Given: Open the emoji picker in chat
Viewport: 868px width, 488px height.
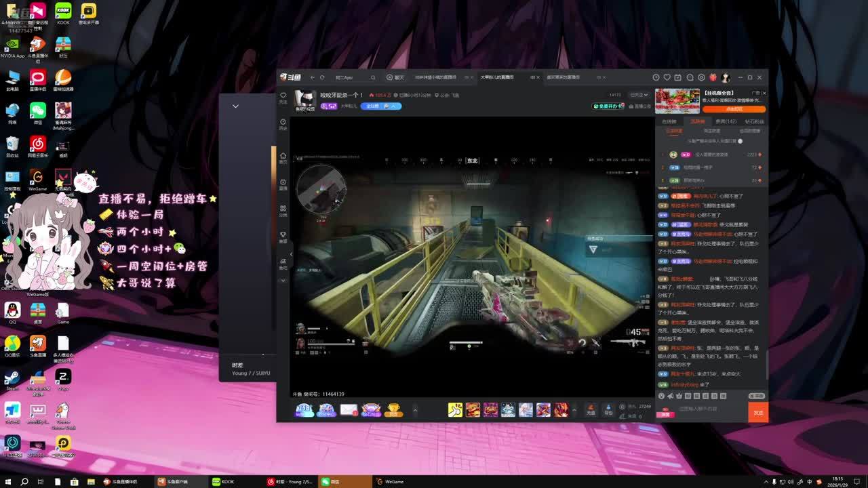Looking at the screenshot, I should click(x=662, y=396).
